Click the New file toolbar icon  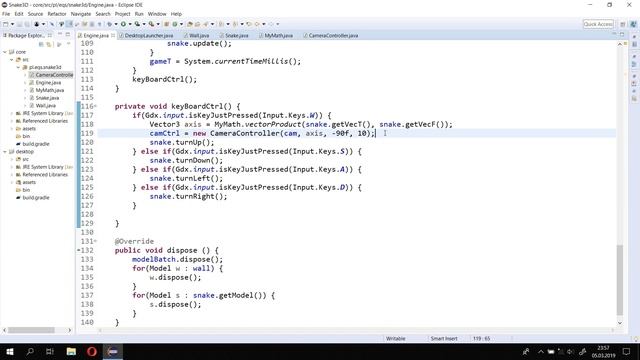click(6, 24)
